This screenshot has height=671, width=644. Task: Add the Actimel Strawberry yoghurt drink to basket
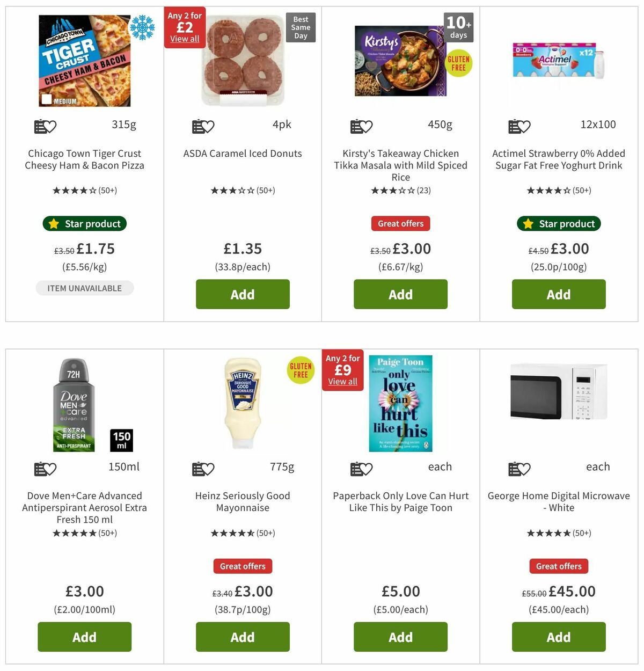click(559, 294)
